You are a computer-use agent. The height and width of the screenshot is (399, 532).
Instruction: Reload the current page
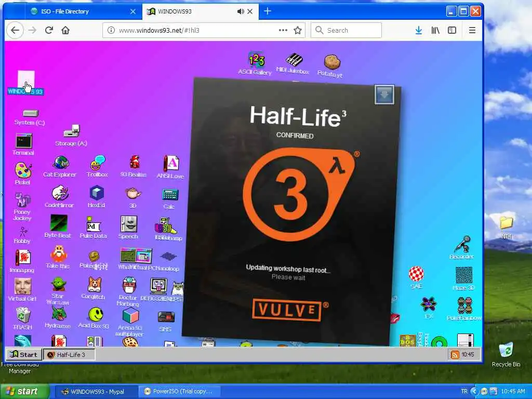49,30
